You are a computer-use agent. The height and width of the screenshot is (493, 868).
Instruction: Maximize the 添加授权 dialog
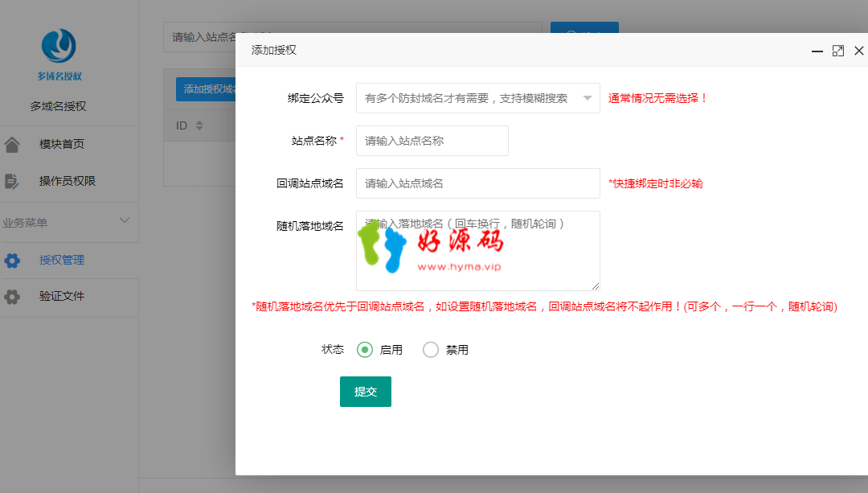(x=838, y=51)
